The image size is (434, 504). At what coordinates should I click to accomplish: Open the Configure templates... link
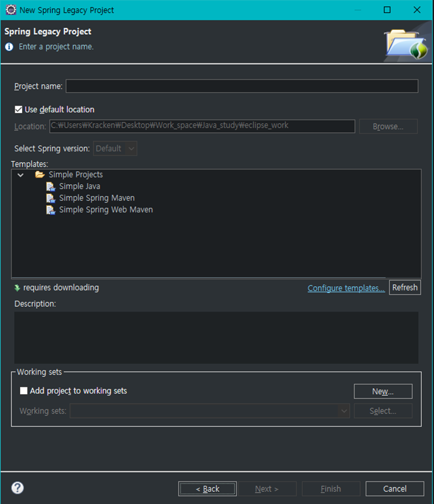[346, 288]
